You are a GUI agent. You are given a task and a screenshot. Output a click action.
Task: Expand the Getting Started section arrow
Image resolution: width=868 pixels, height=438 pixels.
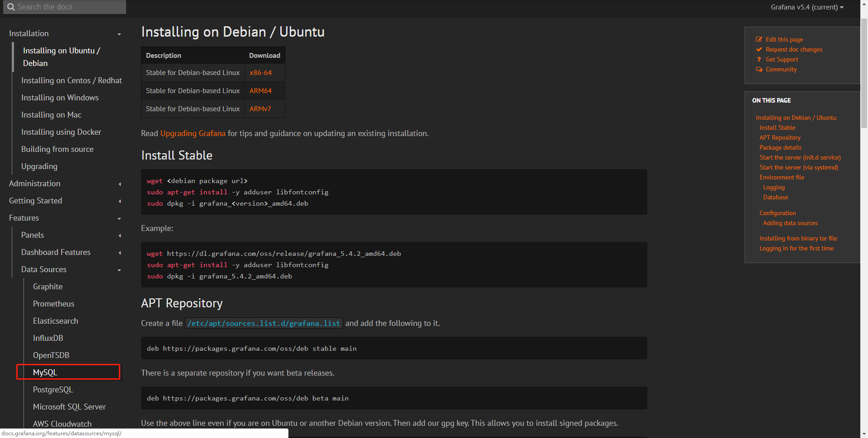120,201
